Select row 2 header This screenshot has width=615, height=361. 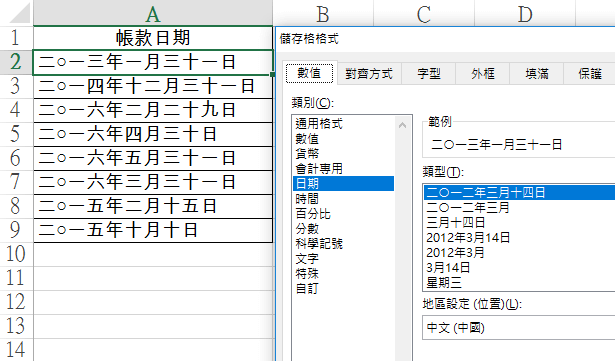[16, 62]
